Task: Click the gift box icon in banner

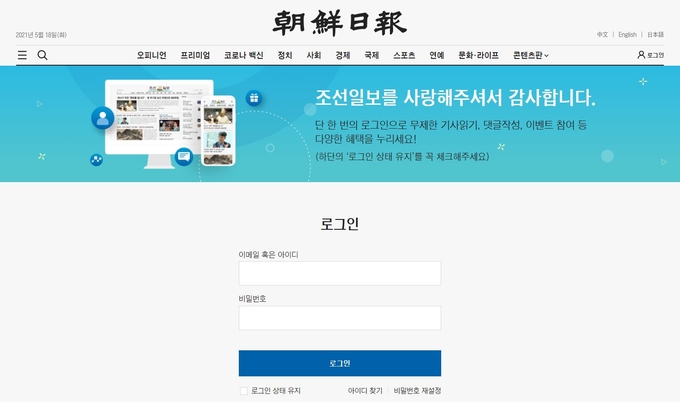Action: [254, 98]
